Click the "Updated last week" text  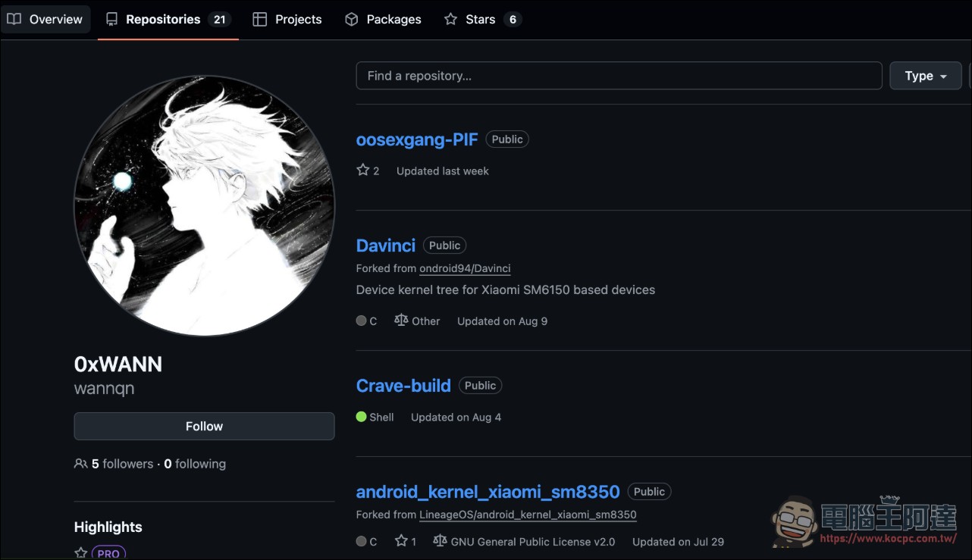coord(443,171)
